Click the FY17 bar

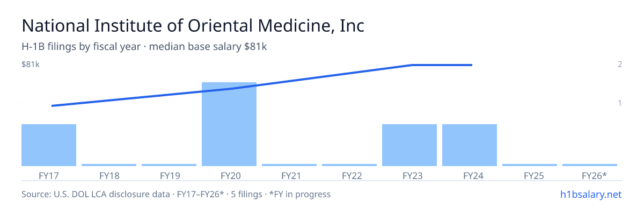[49, 145]
